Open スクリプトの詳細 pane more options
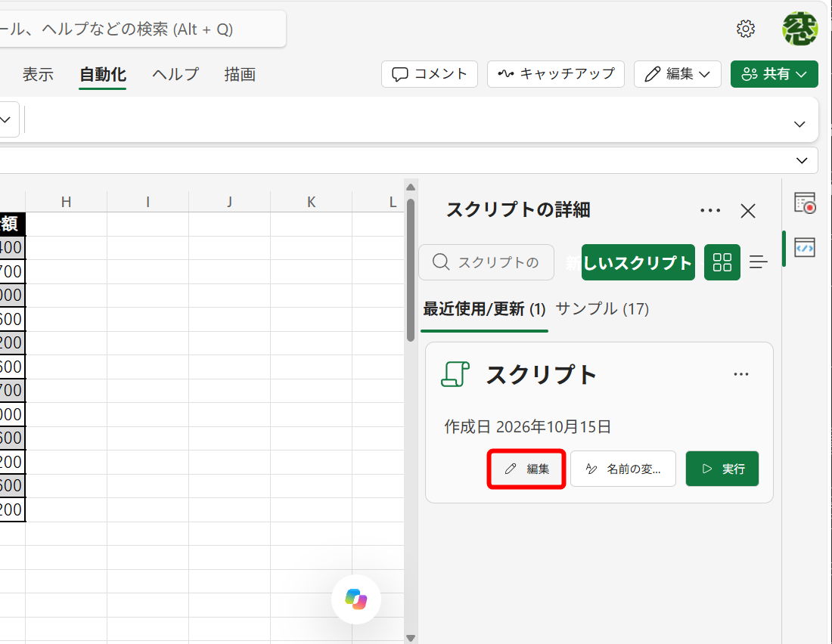The width and height of the screenshot is (832, 644). [x=710, y=211]
